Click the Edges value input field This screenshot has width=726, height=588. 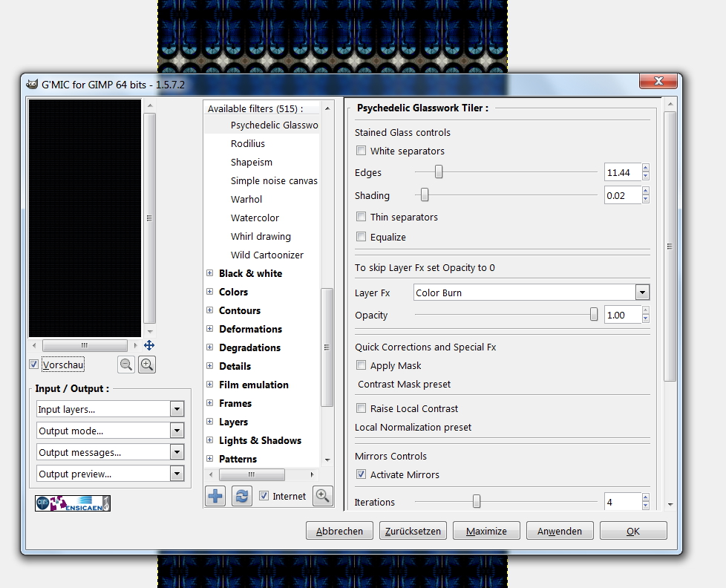(x=621, y=173)
